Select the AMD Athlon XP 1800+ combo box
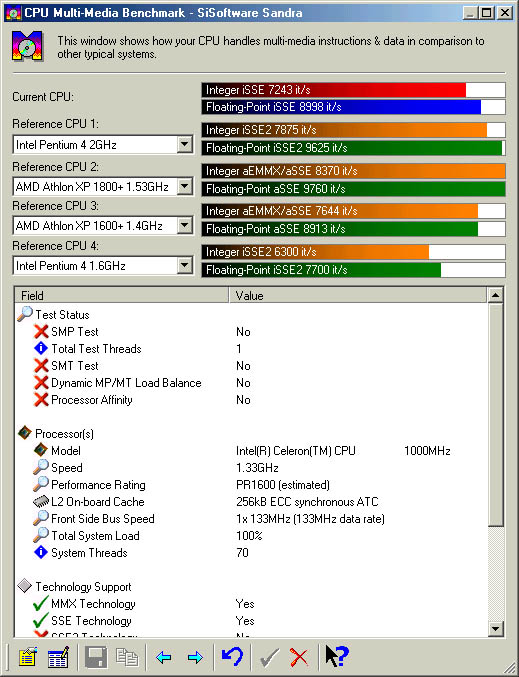Image resolution: width=519 pixels, height=677 pixels. tap(103, 187)
